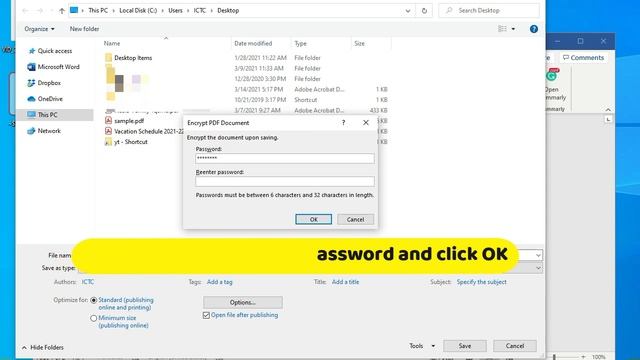
Task: Click the sample.pdf Acrobat icon
Action: (x=108, y=121)
